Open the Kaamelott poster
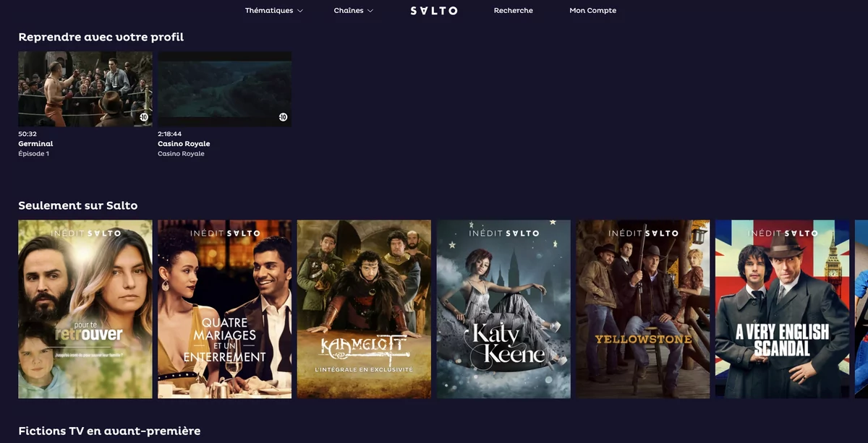Image resolution: width=868 pixels, height=443 pixels. coord(365,309)
